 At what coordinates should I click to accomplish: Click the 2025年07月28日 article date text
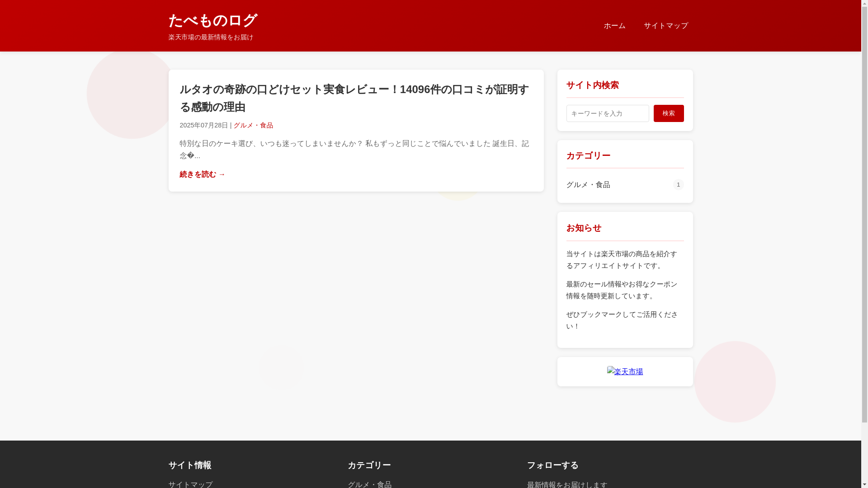click(x=204, y=125)
